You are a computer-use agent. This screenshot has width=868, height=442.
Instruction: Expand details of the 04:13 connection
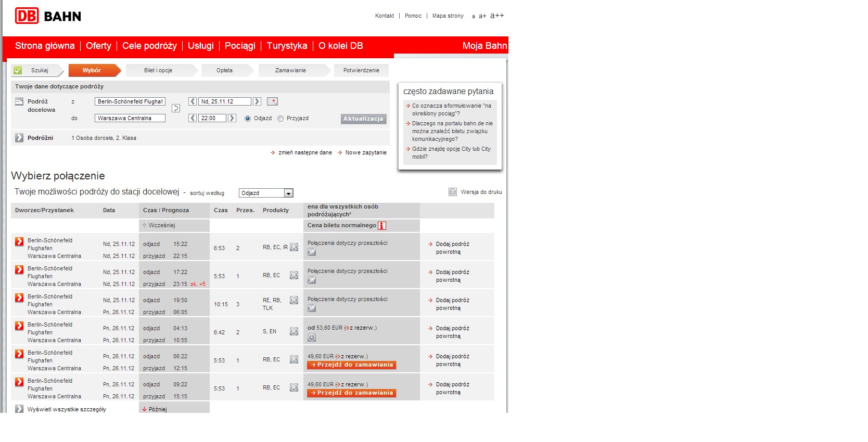pyautogui.click(x=19, y=326)
